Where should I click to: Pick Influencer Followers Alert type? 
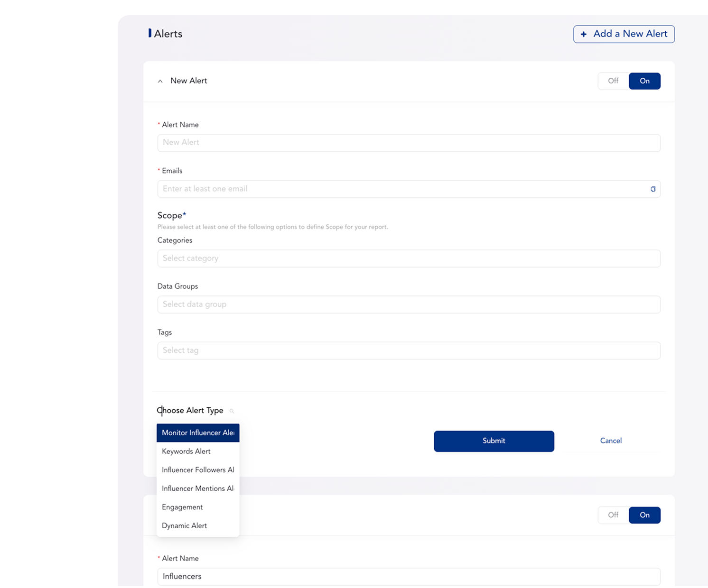coord(198,470)
